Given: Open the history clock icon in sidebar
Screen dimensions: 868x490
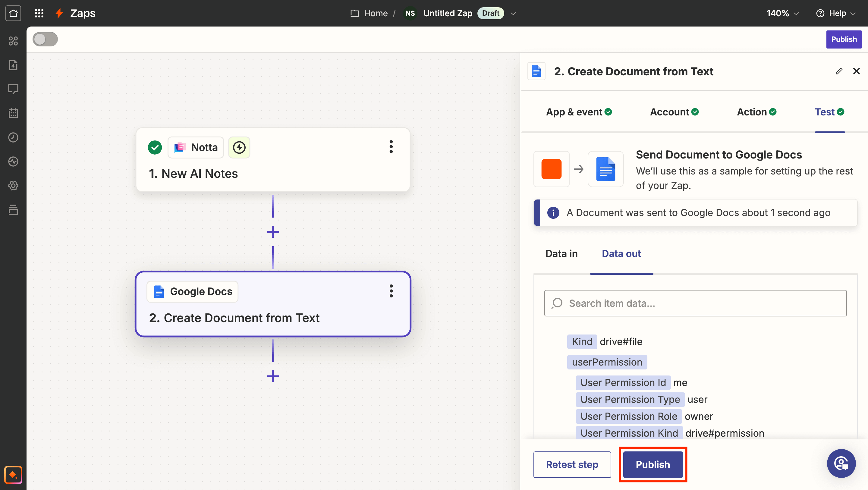Looking at the screenshot, I should click(x=13, y=137).
